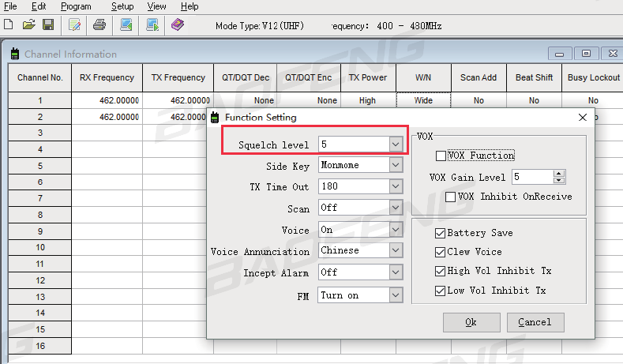Expand the Voice Annunciation dropdown
Image resolution: width=623 pixels, height=364 pixels.
point(396,250)
